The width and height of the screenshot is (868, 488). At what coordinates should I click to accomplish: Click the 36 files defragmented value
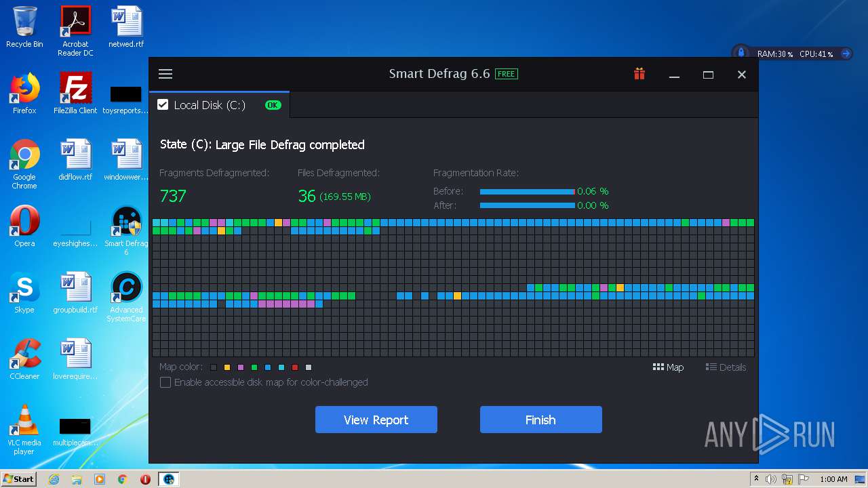tap(307, 196)
